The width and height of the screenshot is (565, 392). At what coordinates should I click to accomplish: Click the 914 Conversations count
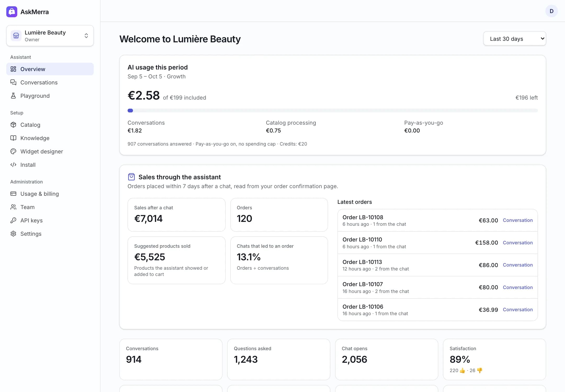tap(134, 360)
